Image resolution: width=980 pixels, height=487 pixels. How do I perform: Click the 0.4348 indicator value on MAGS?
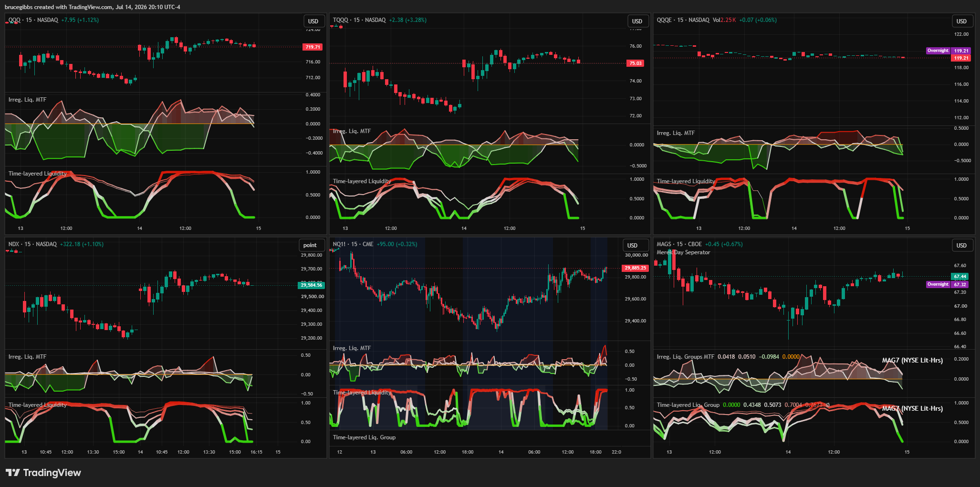tap(752, 405)
